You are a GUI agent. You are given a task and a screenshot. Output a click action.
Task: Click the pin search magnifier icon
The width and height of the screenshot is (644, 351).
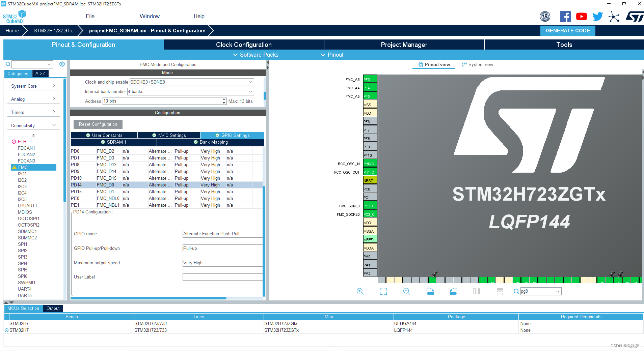516,291
